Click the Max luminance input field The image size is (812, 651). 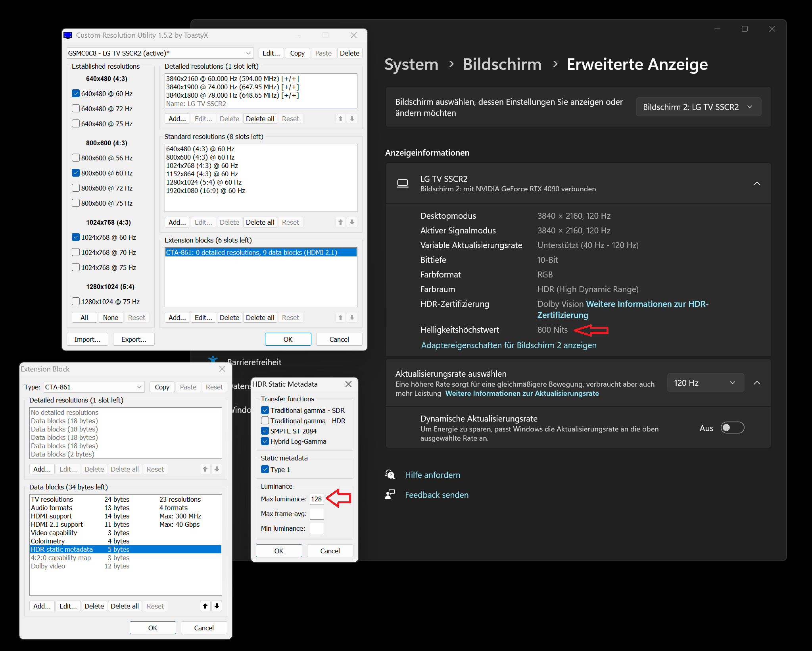click(x=317, y=499)
